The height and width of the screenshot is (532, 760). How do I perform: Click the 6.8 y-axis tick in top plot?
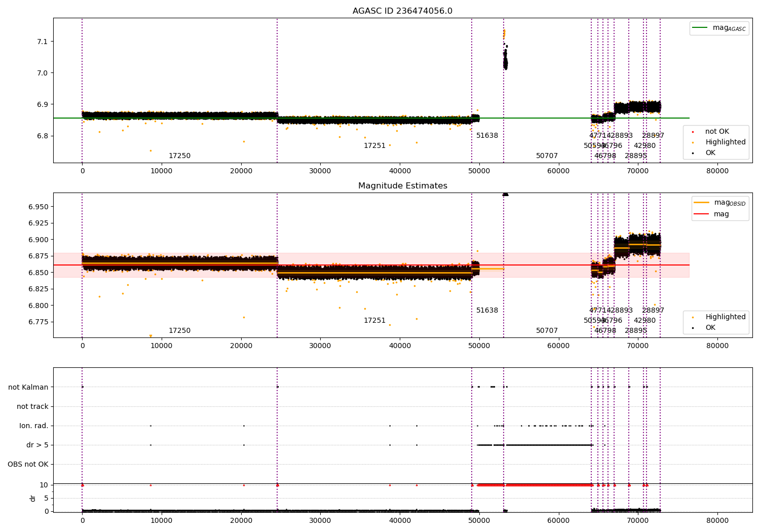click(x=43, y=136)
